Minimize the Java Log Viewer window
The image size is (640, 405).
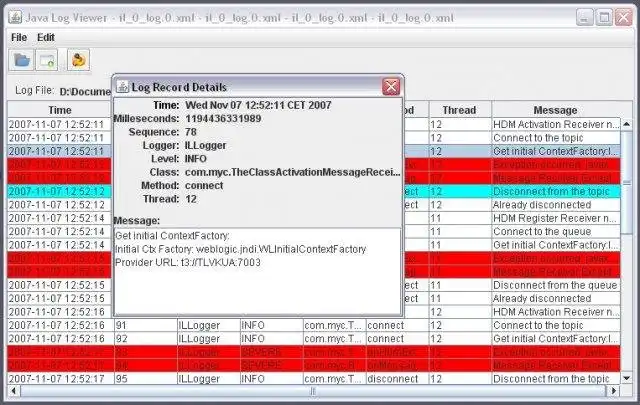click(584, 18)
